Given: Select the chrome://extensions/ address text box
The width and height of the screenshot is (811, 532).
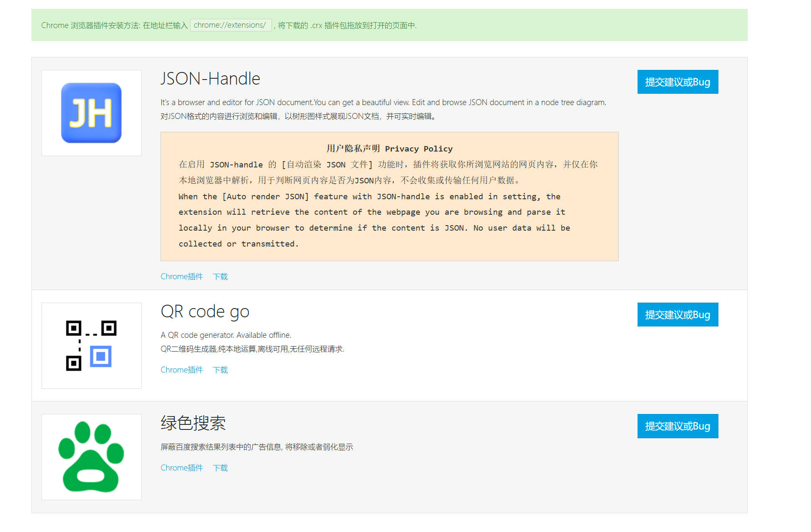Looking at the screenshot, I should pyautogui.click(x=230, y=25).
